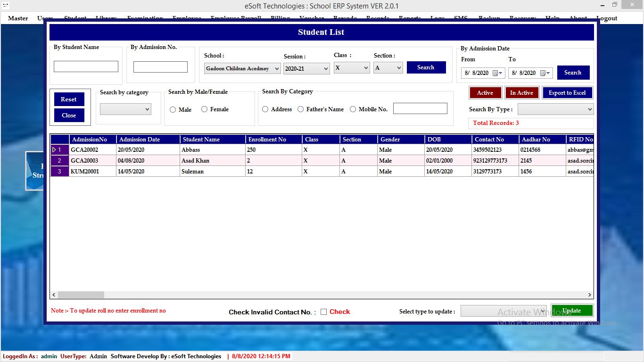Viewport: 644px width, 362px height.
Task: Click the row selector arrow for row 1
Action: click(x=54, y=150)
